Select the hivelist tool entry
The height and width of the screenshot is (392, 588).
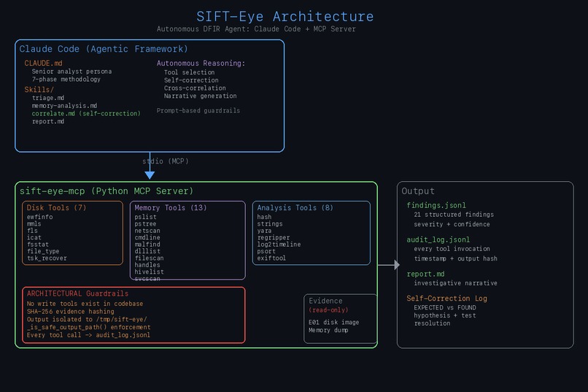coord(150,272)
